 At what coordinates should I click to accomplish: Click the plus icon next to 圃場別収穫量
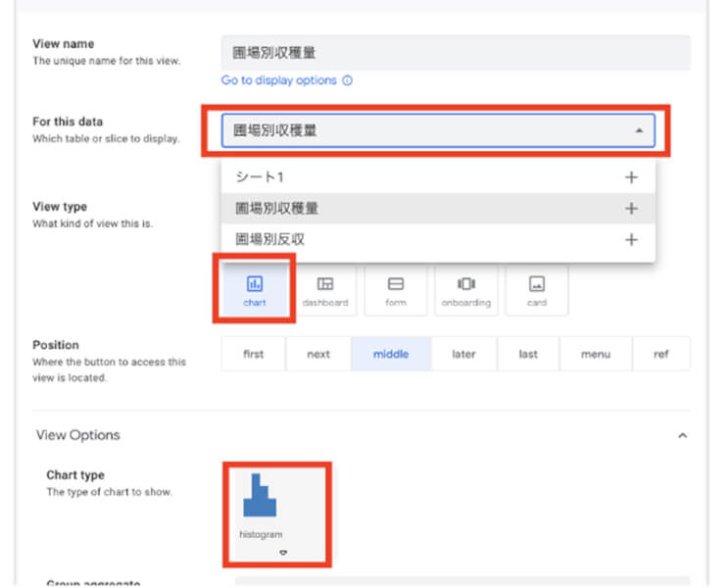[x=631, y=209]
